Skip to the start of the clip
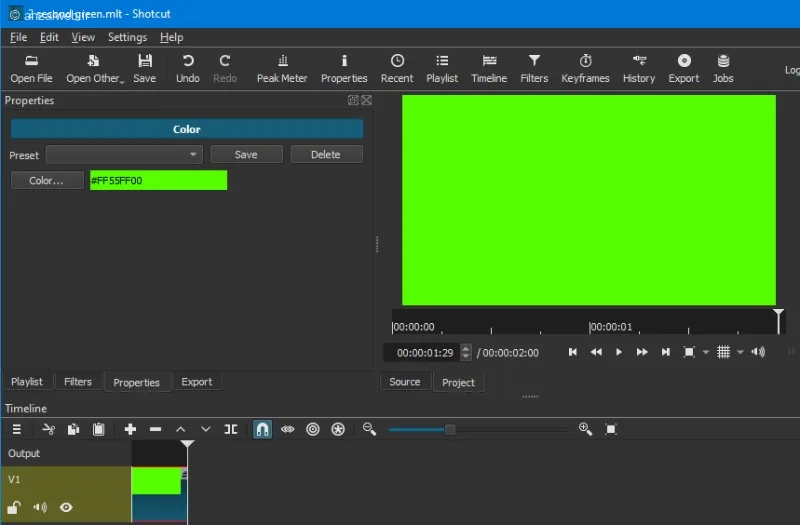The image size is (800, 525). [x=572, y=352]
